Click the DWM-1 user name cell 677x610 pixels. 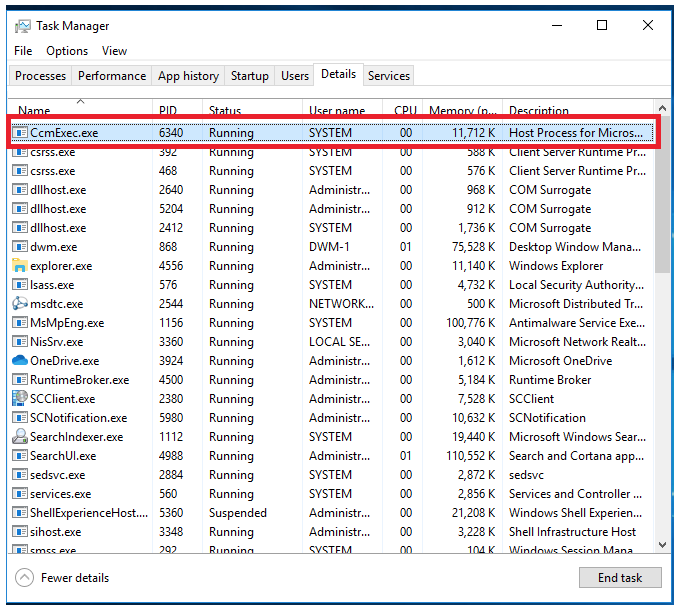[329, 247]
